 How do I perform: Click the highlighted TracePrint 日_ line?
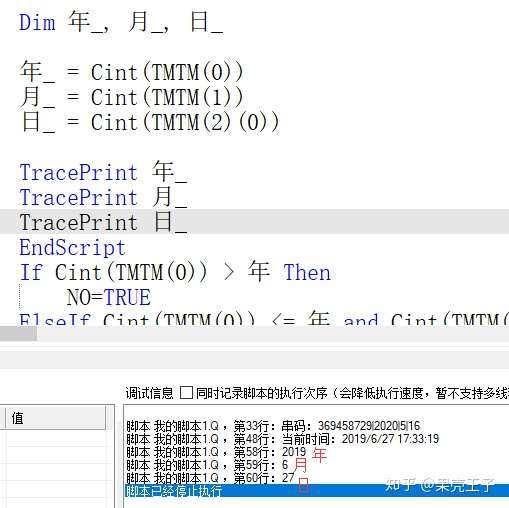254,222
